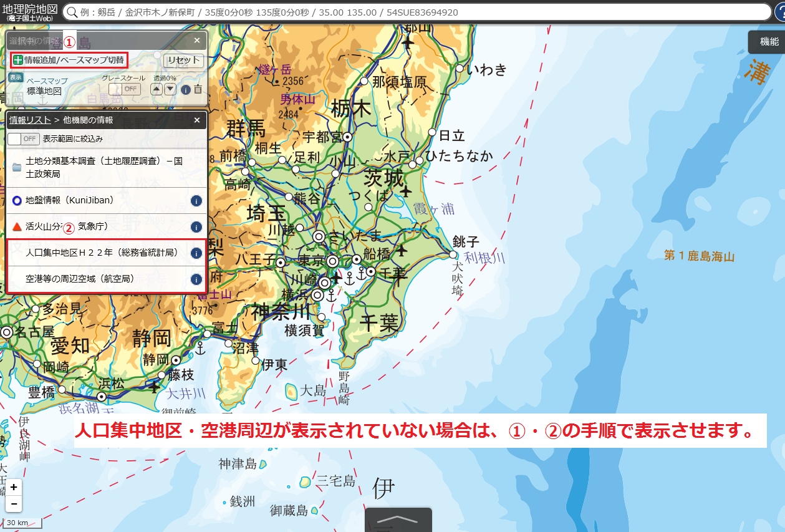Click the 御蔵島 island label

pos(289,511)
